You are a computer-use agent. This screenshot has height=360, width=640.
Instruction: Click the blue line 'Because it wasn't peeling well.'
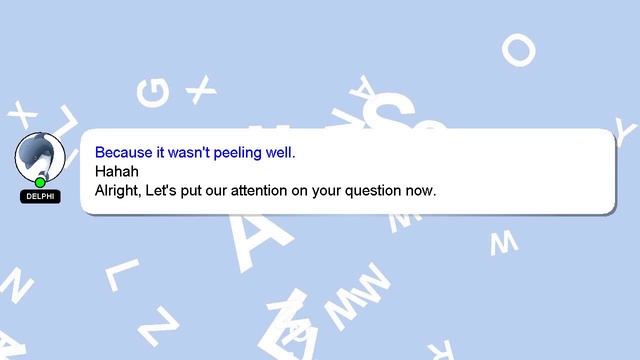(195, 153)
